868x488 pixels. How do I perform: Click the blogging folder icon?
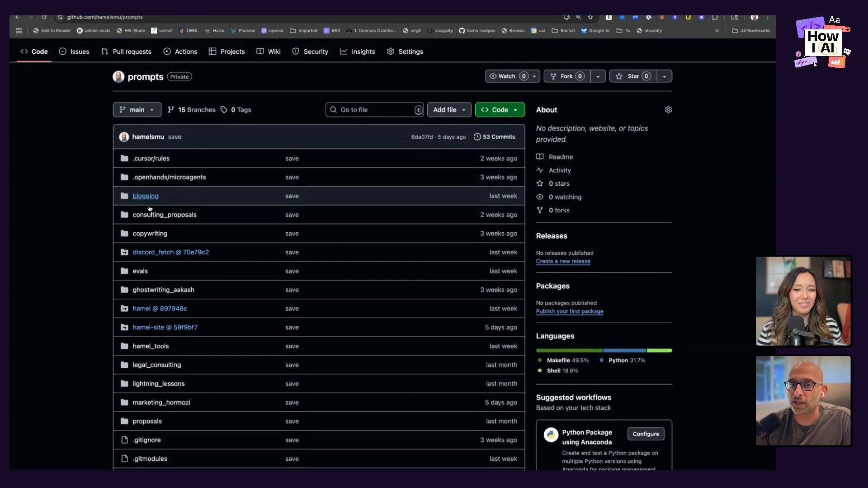coord(124,196)
